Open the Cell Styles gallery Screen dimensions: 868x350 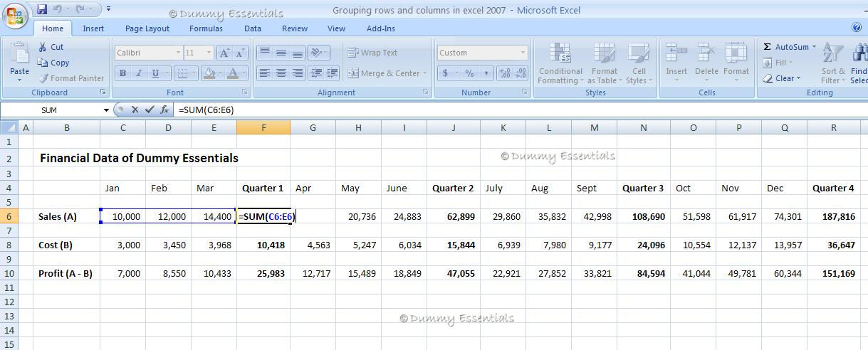(x=639, y=63)
